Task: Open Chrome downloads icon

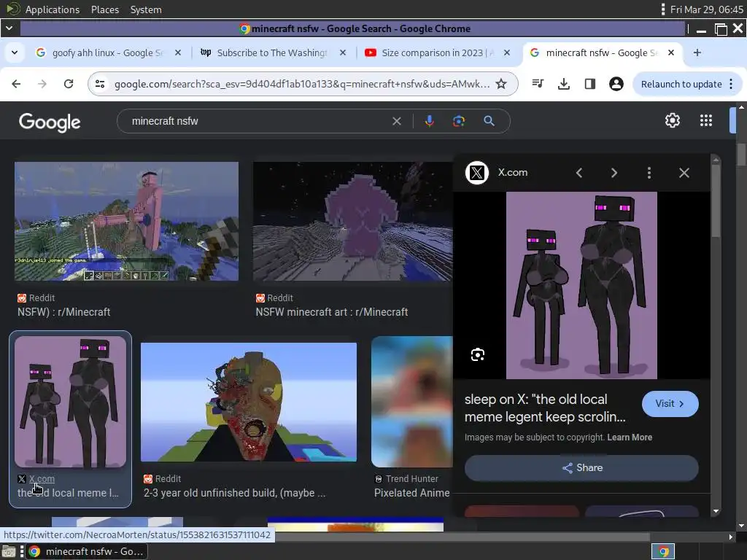Action: coord(564,85)
